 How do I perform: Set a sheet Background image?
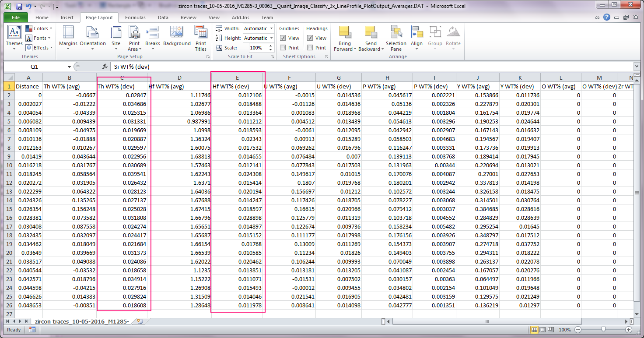[177, 37]
